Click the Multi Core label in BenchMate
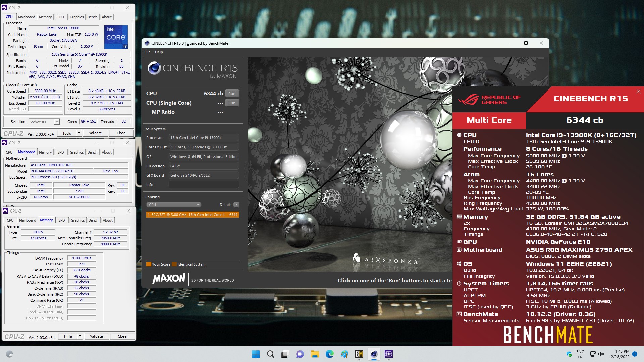Image resolution: width=644 pixels, height=362 pixels. coord(489,120)
